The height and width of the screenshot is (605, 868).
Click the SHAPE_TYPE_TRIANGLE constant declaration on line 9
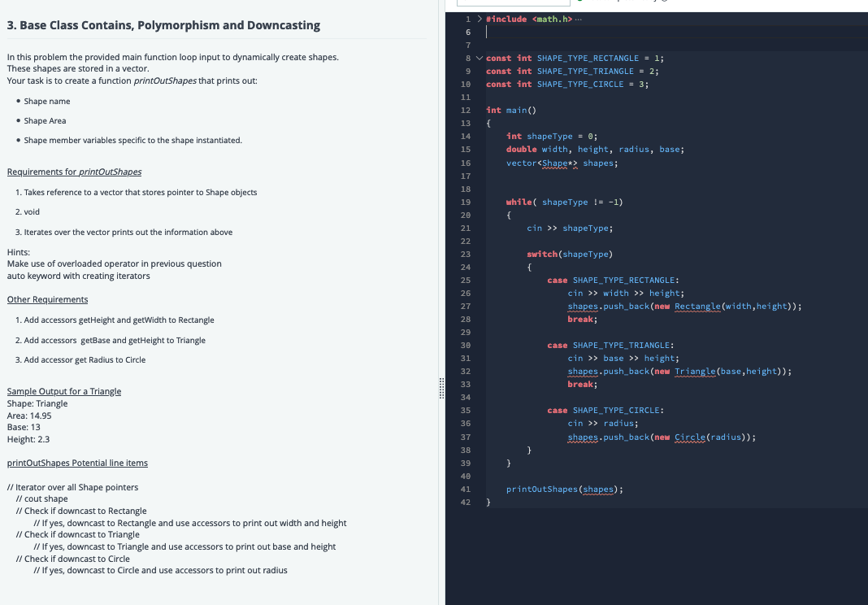tap(572, 72)
